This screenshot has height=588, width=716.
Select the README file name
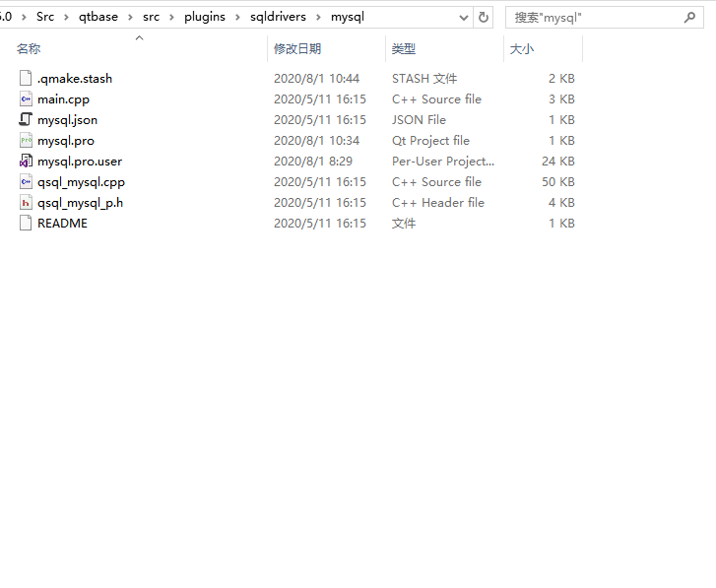pyautogui.click(x=63, y=224)
